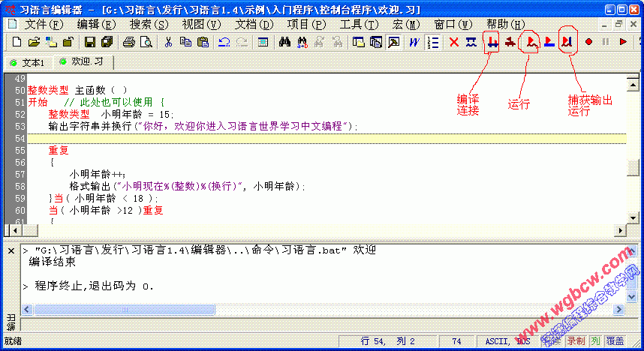Screen dimensions: 644x351
Task: Undo last edit with blue arrow
Action: (224, 42)
